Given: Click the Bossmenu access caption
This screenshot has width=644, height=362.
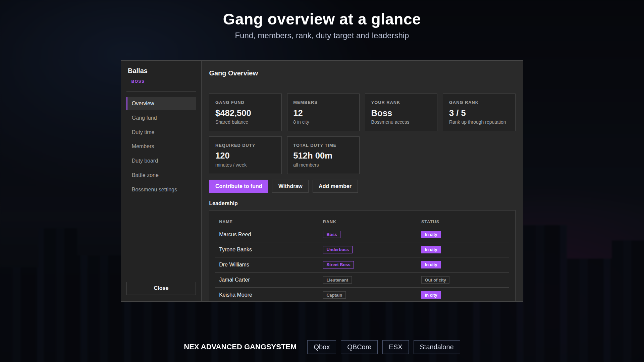Looking at the screenshot, I should (390, 122).
